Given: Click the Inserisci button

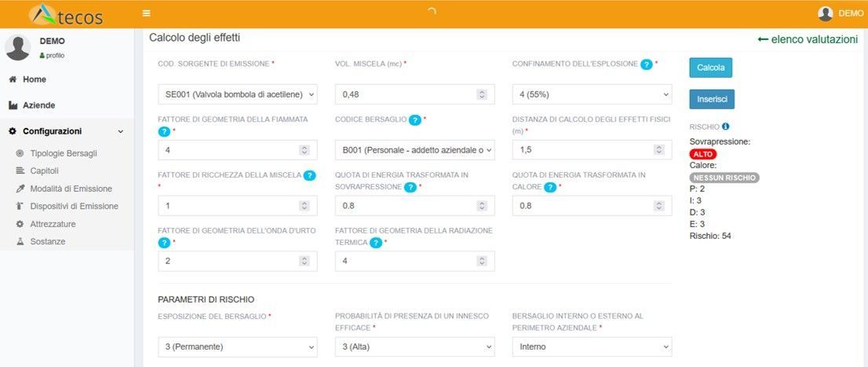Looking at the screenshot, I should coord(712,99).
